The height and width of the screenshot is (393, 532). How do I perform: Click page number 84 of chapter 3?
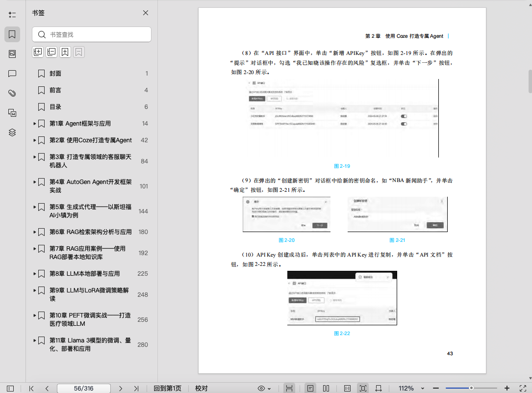coord(144,161)
